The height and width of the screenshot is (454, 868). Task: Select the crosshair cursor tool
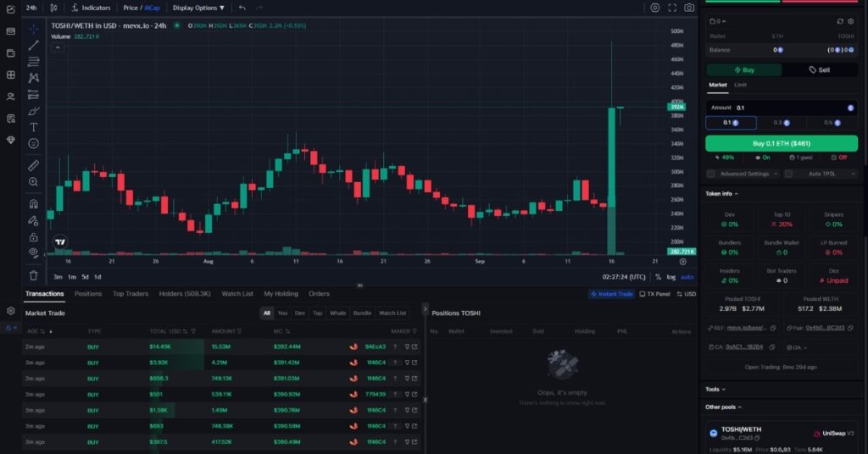33,29
